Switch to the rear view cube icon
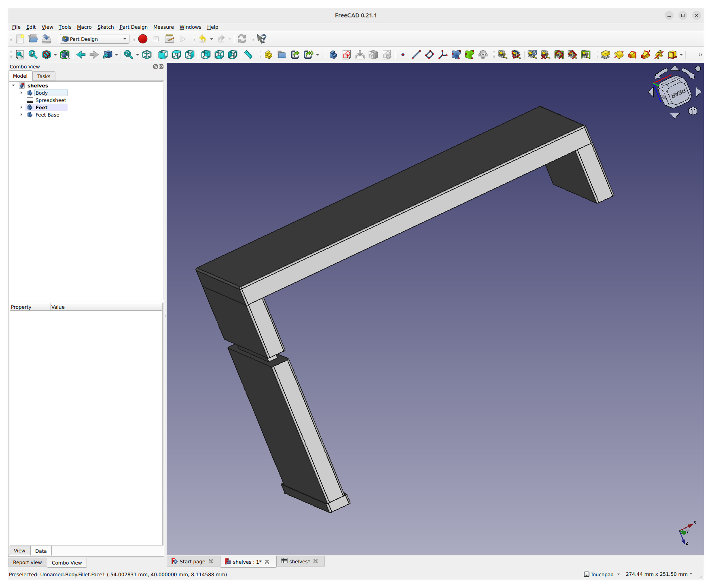Screen dimensions: 712x588 tap(206, 55)
